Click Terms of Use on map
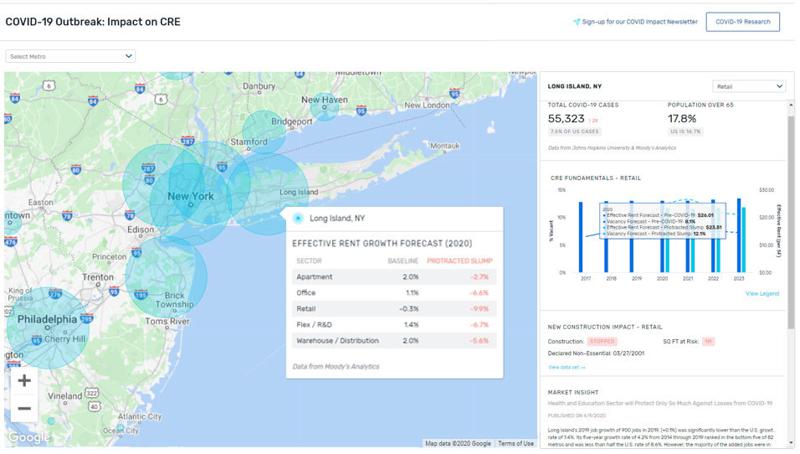The width and height of the screenshot is (800, 454). pyautogui.click(x=516, y=443)
